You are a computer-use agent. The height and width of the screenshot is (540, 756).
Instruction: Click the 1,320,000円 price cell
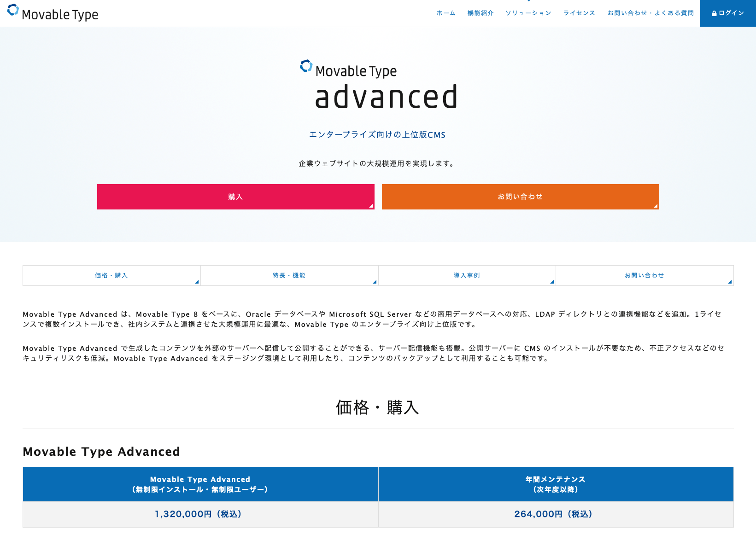coord(200,514)
